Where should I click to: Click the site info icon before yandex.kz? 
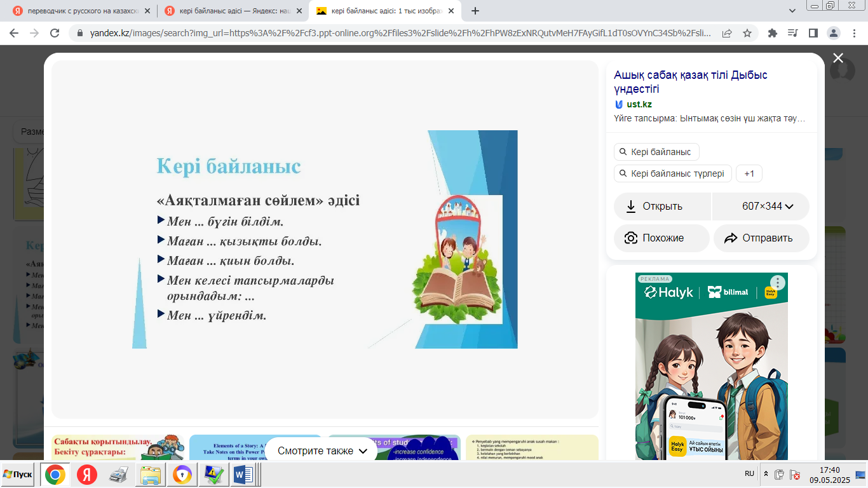(80, 33)
